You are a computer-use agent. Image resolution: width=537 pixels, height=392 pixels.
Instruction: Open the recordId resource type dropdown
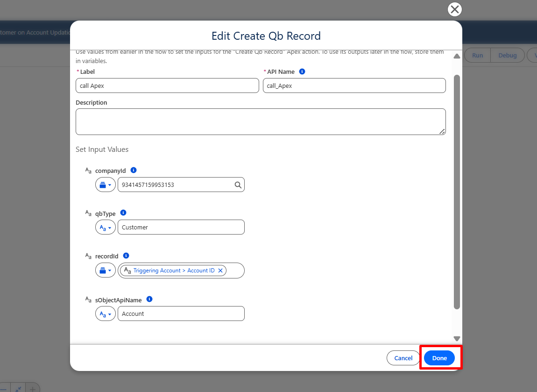pos(106,271)
